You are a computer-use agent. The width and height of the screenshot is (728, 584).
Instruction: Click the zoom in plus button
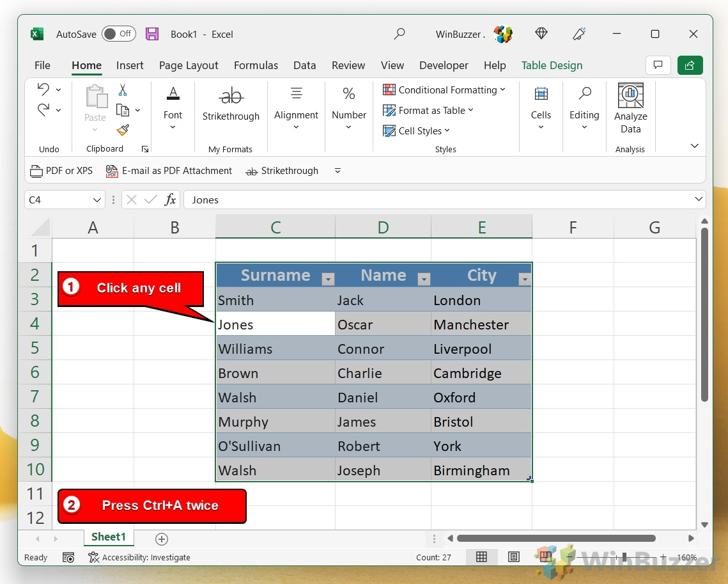pyautogui.click(x=663, y=556)
